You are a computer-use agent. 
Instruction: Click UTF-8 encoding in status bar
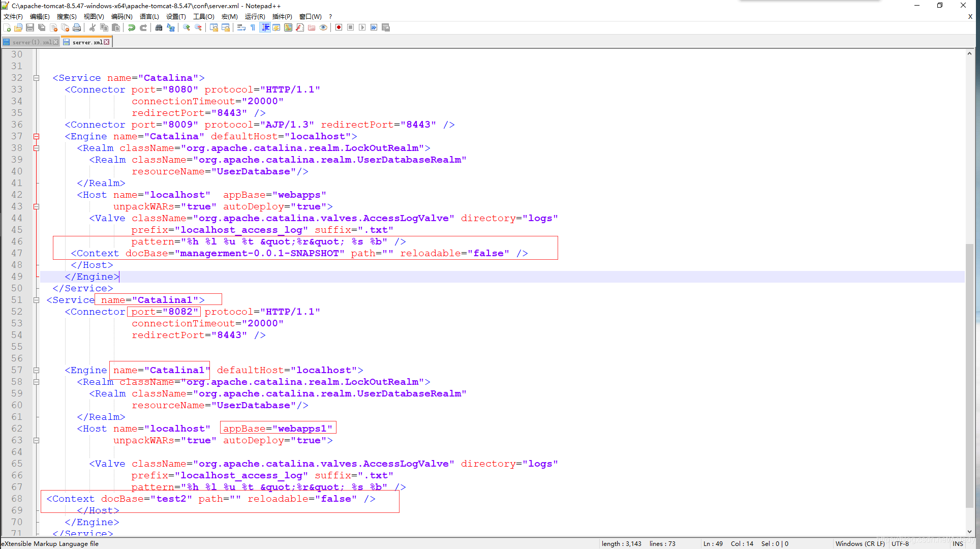pos(900,543)
